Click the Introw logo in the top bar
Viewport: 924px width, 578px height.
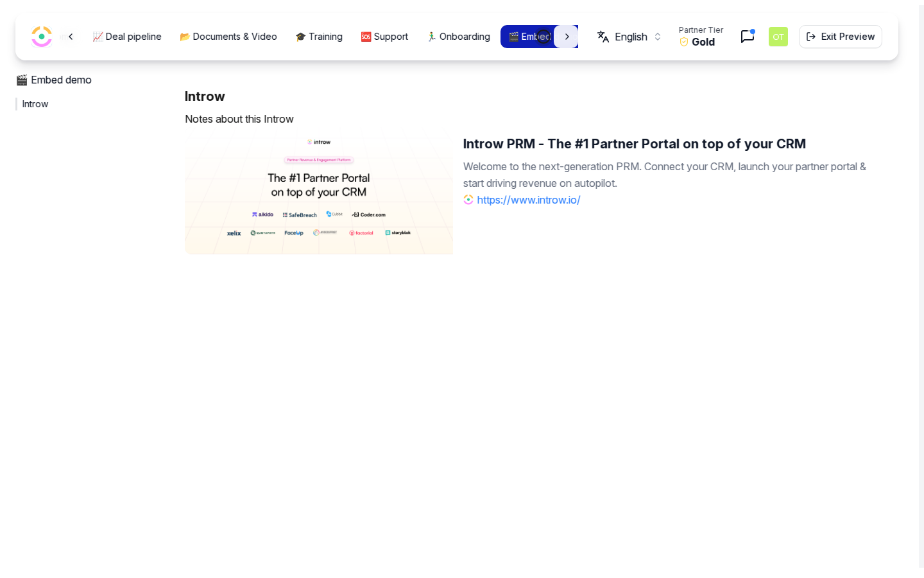click(x=42, y=37)
